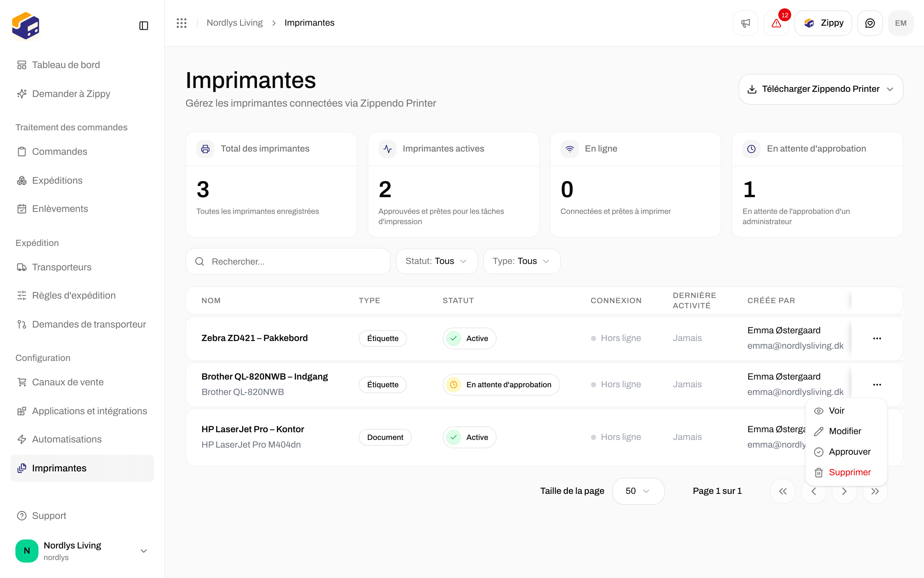Go to Tableau de bord

coord(82,65)
